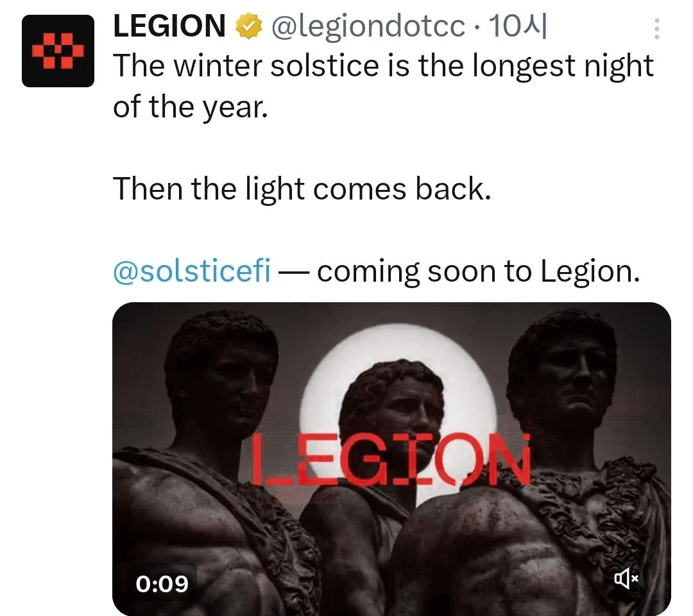
Task: Open the three-dot more options menu
Action: [657, 29]
